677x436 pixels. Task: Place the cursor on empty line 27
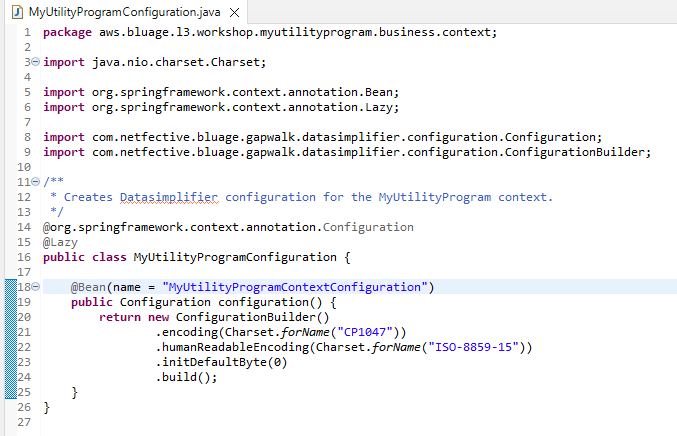[200, 422]
